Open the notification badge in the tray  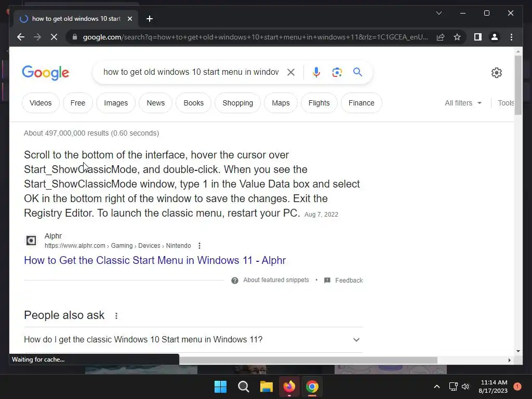click(517, 387)
